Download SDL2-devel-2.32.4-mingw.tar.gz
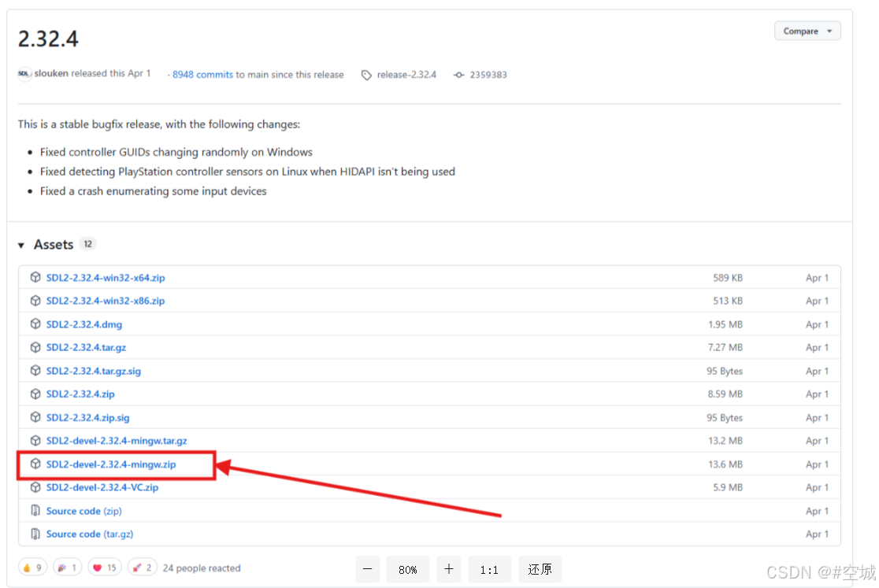The width and height of the screenshot is (879, 588). pos(117,441)
